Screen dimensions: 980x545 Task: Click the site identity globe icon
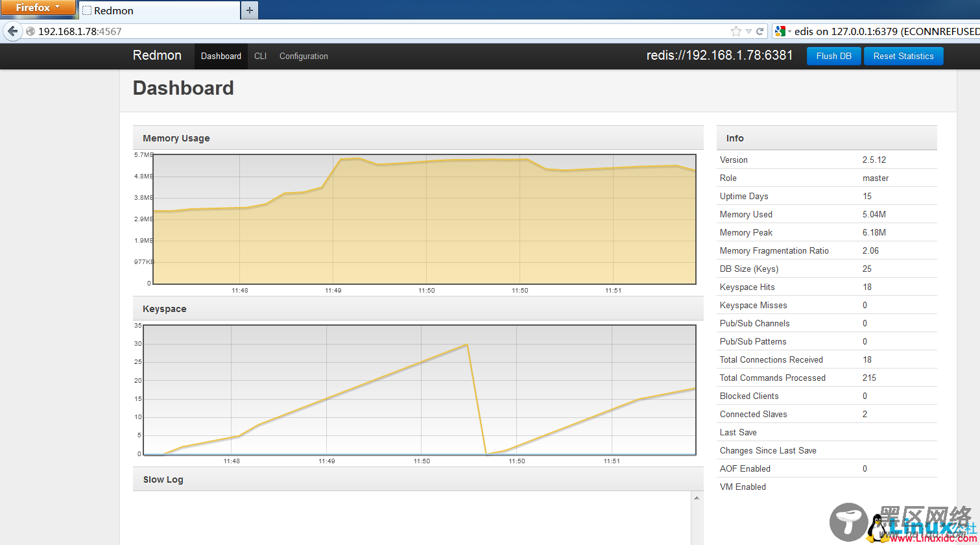(30, 31)
